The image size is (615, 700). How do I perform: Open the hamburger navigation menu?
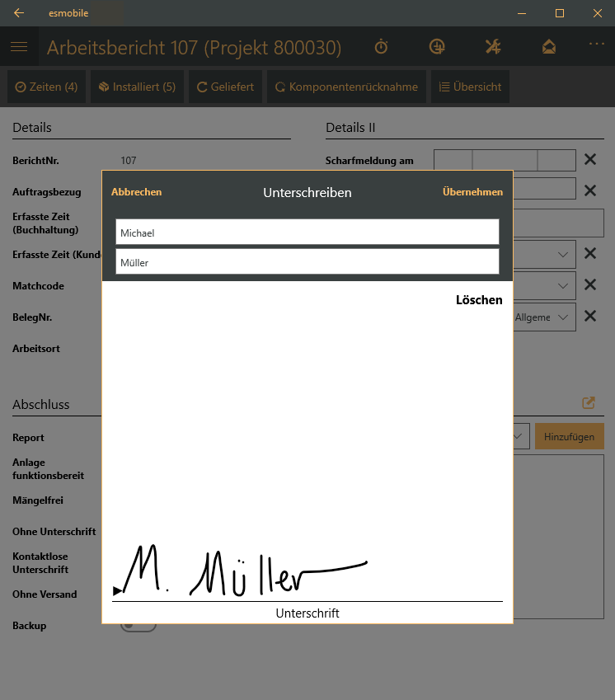[19, 47]
